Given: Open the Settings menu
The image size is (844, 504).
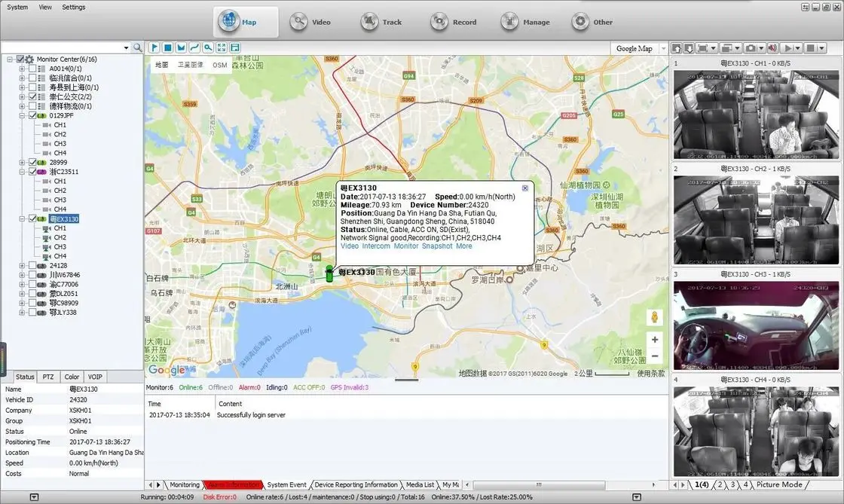Looking at the screenshot, I should [74, 7].
